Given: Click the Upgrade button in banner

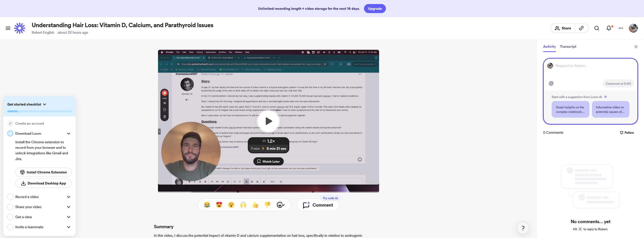Looking at the screenshot, I should (x=375, y=9).
